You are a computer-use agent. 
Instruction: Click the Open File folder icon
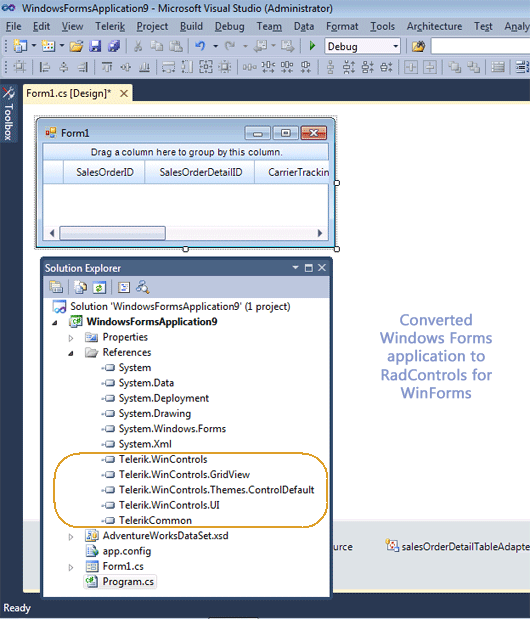pyautogui.click(x=76, y=46)
